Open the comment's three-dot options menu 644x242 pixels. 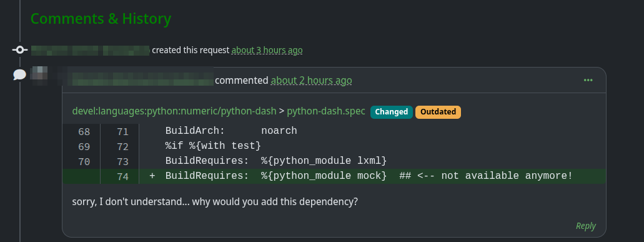pos(588,80)
